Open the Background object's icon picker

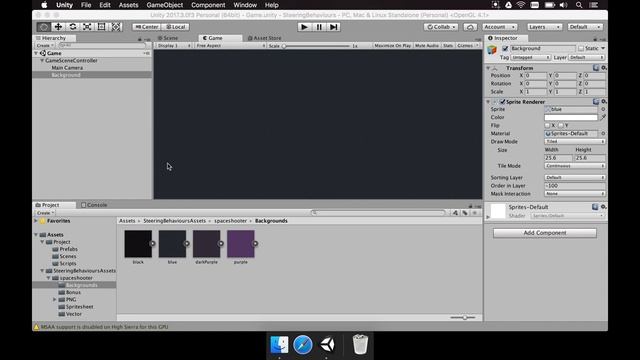pos(492,50)
